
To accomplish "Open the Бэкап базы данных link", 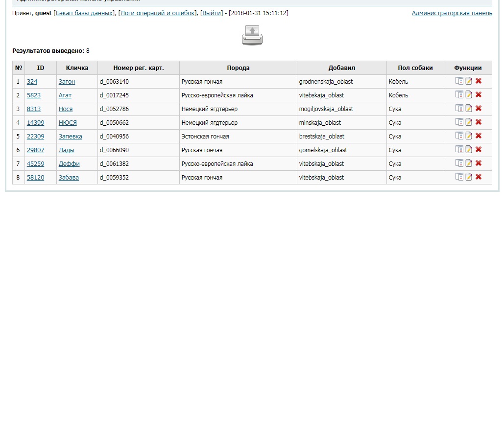I will point(84,13).
